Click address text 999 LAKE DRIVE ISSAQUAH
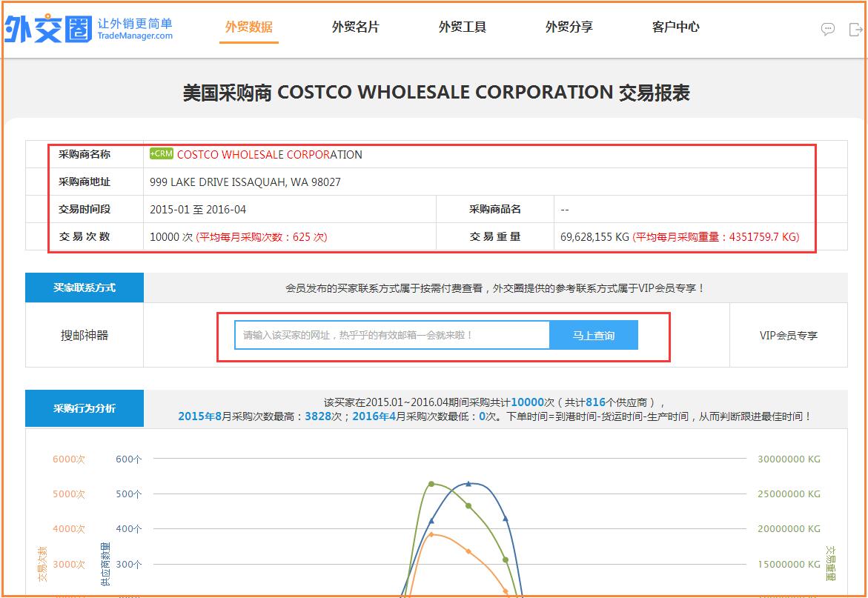868x598 pixels. tap(245, 182)
